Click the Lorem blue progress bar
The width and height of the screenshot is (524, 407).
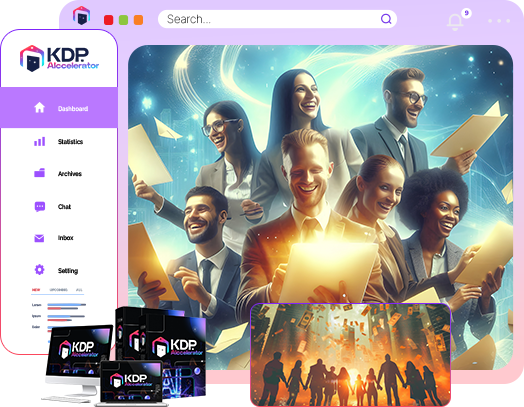click(x=67, y=305)
